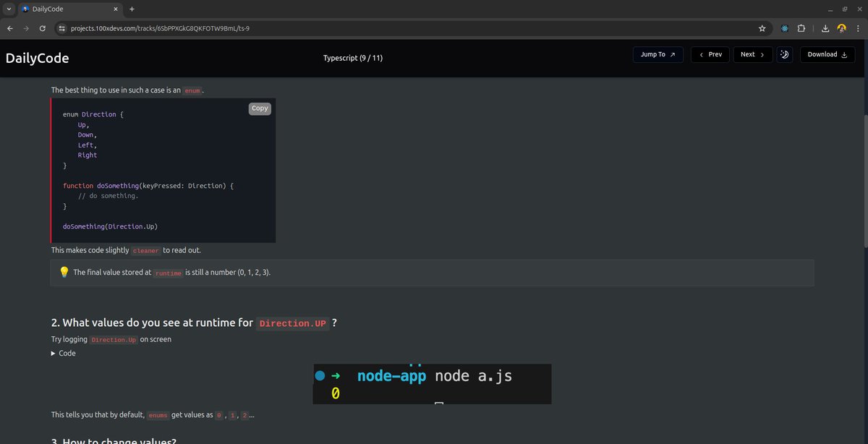Click the 'Left,' enum member line
This screenshot has width=868, height=444.
88,145
